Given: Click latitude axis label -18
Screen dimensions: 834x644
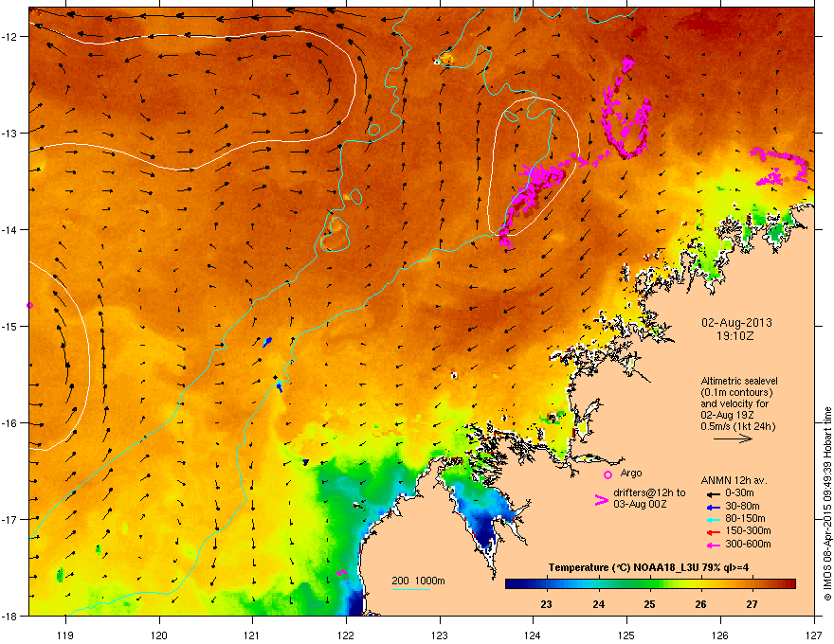Looking at the screenshot, I should click(10, 616).
